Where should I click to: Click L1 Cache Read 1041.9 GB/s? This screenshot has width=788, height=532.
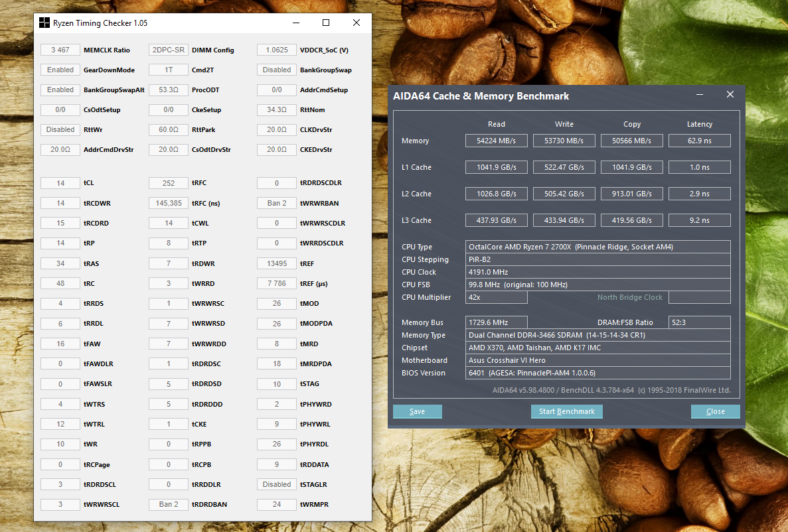[496, 167]
